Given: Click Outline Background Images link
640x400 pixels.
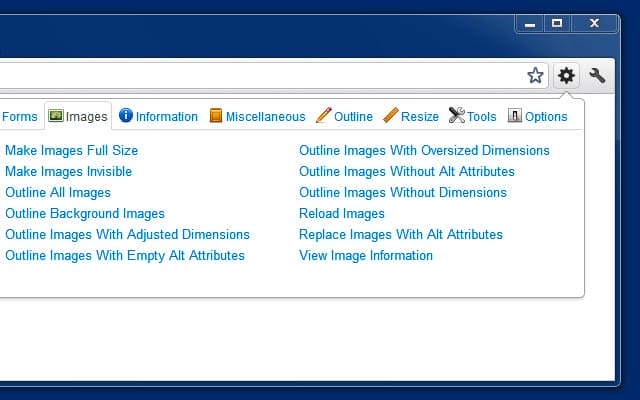Looking at the screenshot, I should point(85,214).
